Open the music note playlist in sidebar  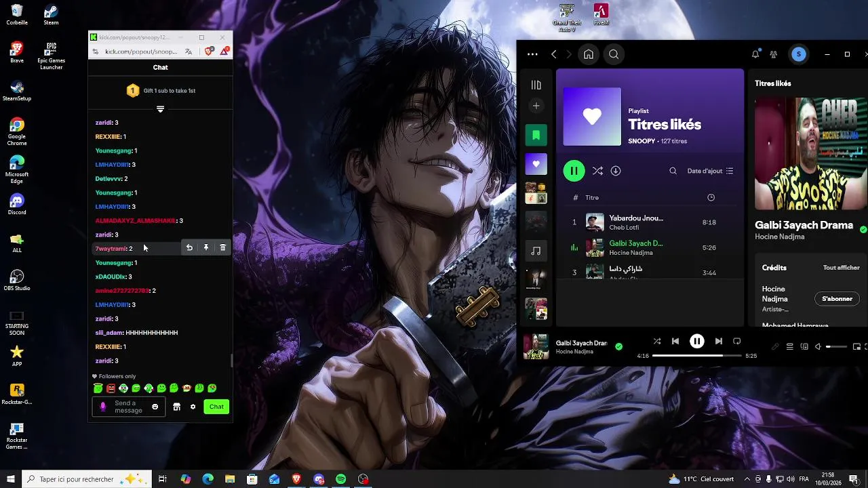tap(536, 251)
